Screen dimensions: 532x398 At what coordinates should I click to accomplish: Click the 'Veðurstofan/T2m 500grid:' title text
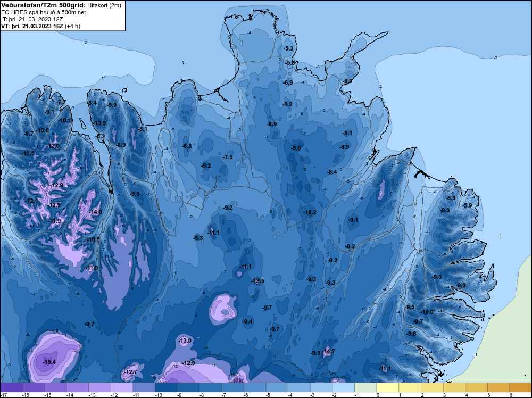43,5
